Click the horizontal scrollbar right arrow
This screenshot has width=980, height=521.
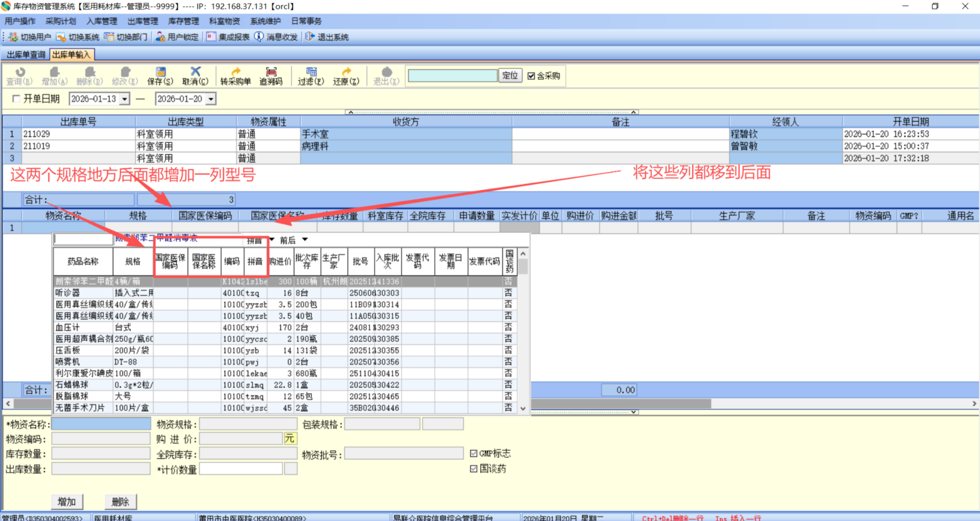[974, 404]
